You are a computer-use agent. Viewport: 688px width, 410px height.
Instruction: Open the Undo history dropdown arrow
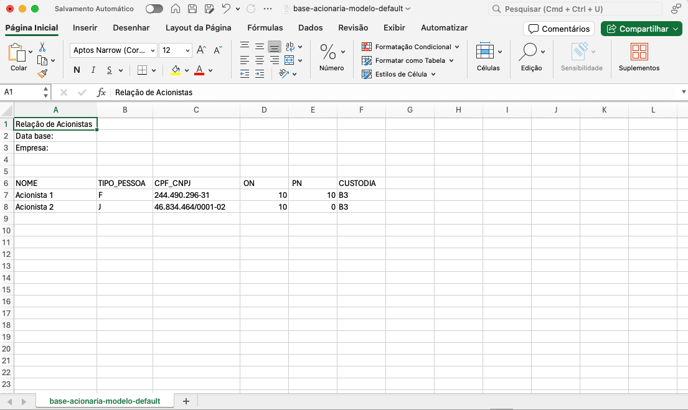(x=238, y=9)
